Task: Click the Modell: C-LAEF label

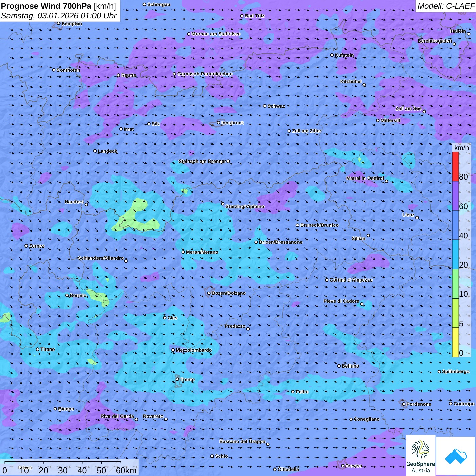Action: click(x=445, y=6)
